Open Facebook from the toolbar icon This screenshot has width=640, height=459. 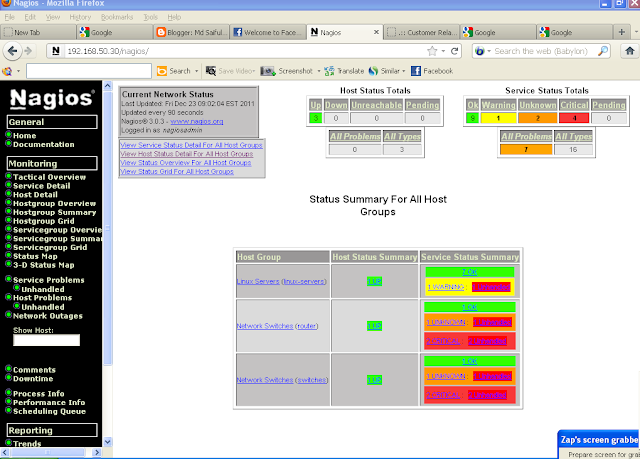(416, 71)
